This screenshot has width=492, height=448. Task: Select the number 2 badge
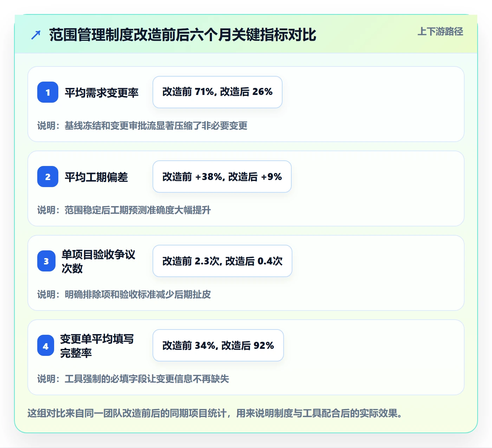(x=48, y=177)
